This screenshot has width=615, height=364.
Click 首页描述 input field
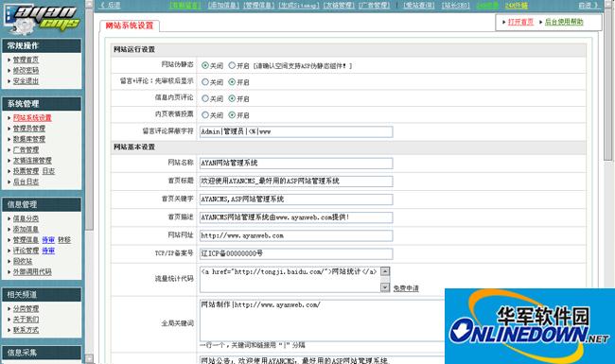pyautogui.click(x=296, y=217)
